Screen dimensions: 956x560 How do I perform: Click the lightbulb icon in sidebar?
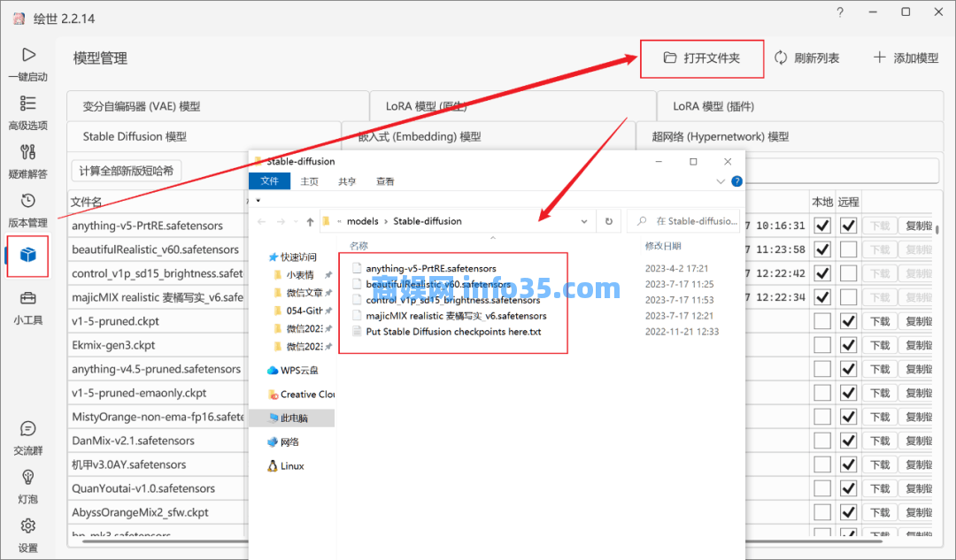click(x=27, y=477)
